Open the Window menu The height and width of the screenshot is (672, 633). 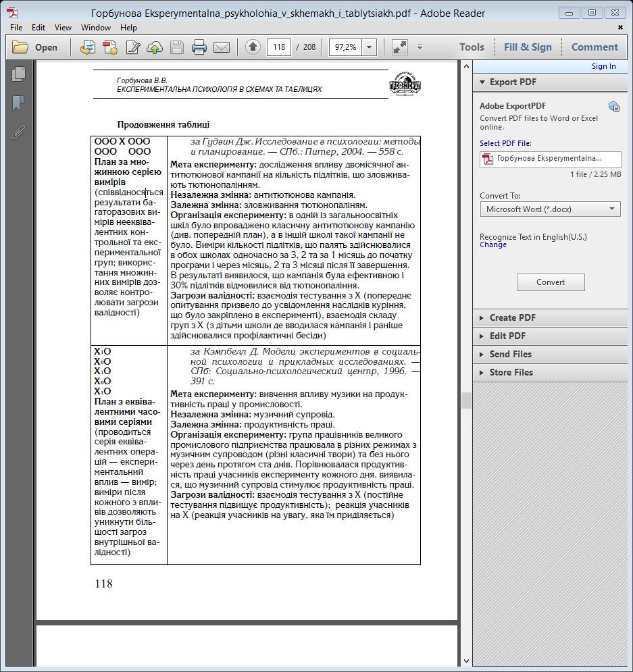[96, 28]
